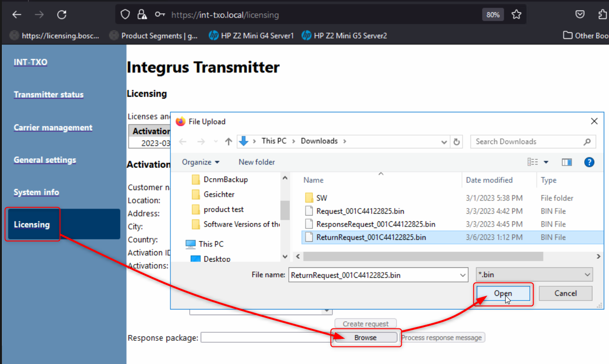Open the Pocket save icon
609x364 pixels.
pos(580,15)
